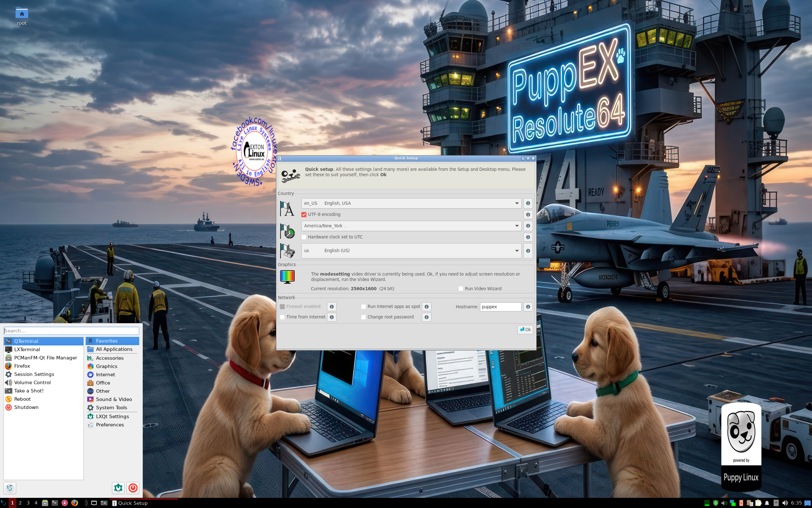This screenshot has width=812, height=508.
Task: Expand the en_US English, USA locale dropdown
Action: click(411, 203)
